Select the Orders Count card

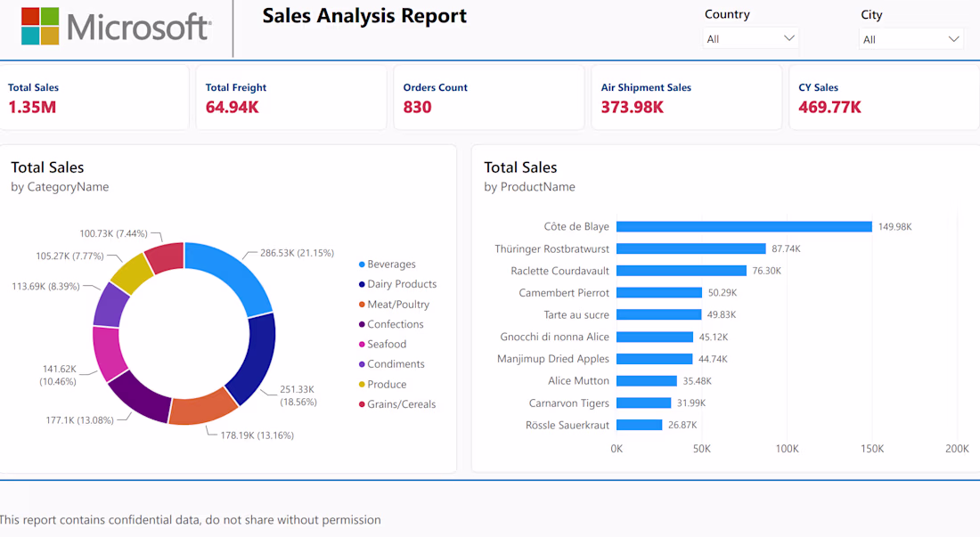tap(489, 97)
